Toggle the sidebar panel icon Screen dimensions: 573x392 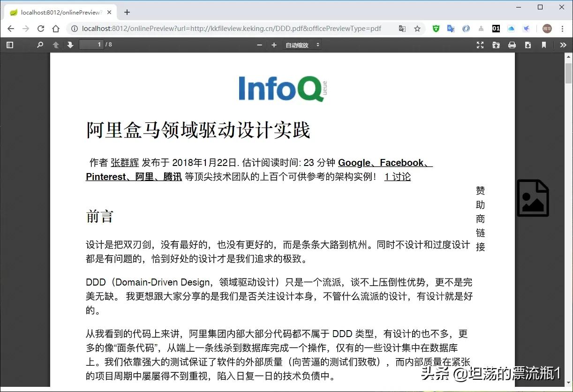tap(10, 45)
